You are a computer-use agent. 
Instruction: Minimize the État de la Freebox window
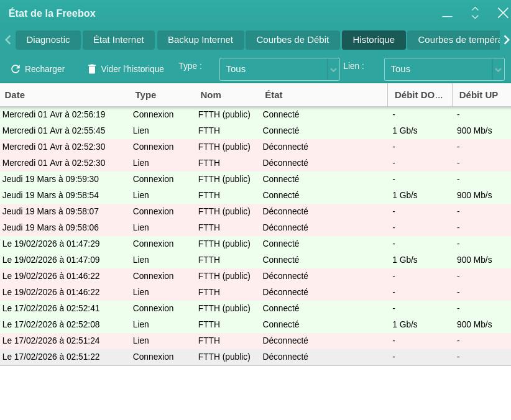[447, 14]
